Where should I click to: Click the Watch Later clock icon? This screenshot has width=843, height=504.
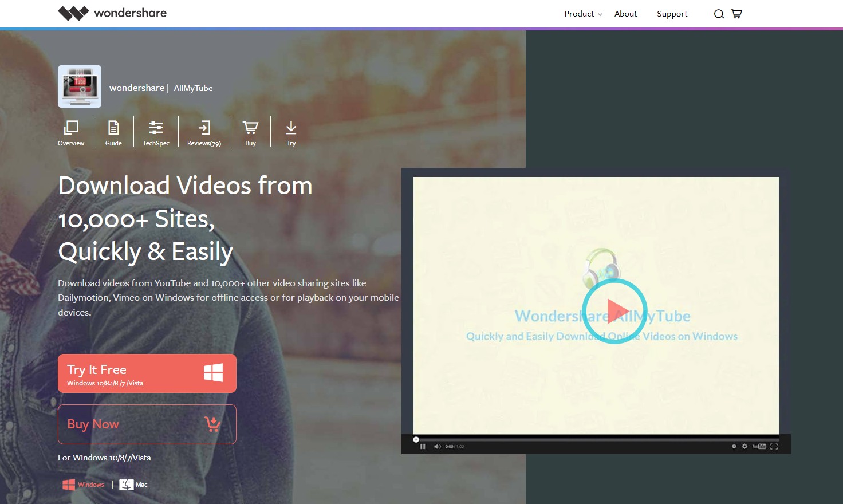[x=734, y=446]
